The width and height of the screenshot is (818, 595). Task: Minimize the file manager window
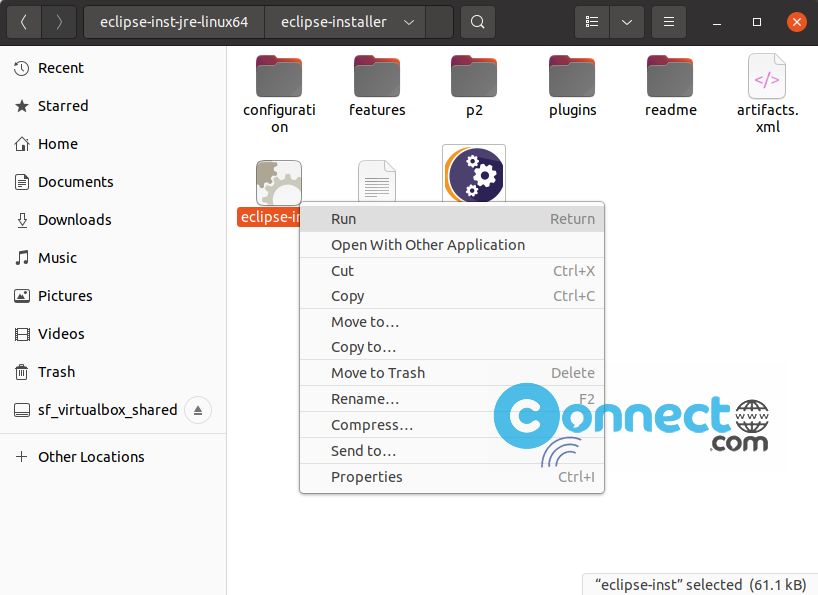click(x=717, y=22)
